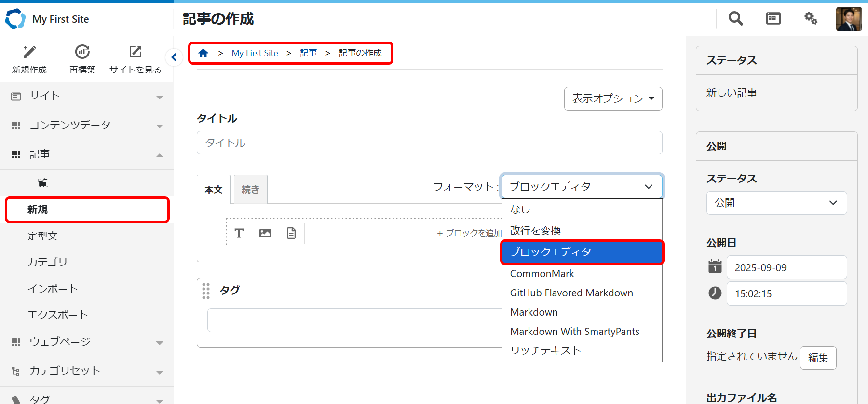Click the calendar icon beside publish date

(715, 266)
